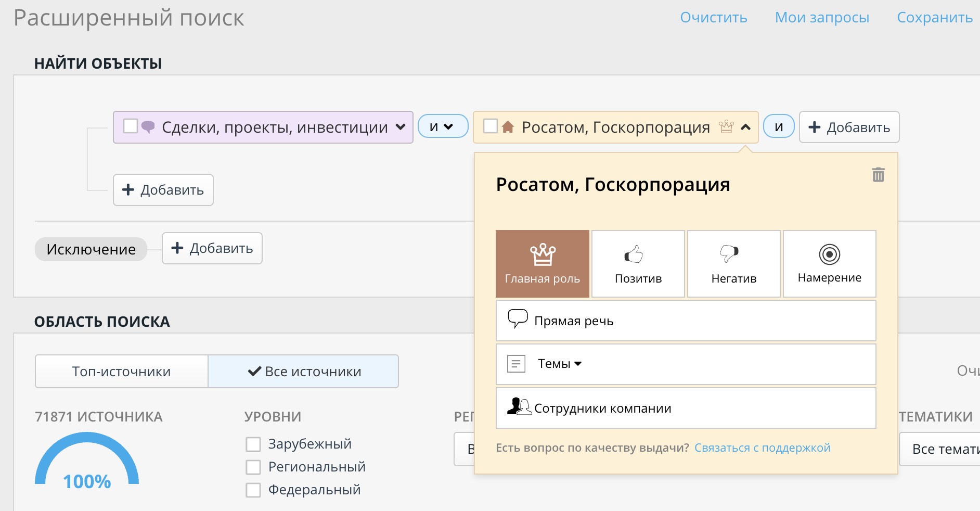
Task: Switch to Топ-источники tab
Action: pyautogui.click(x=122, y=372)
